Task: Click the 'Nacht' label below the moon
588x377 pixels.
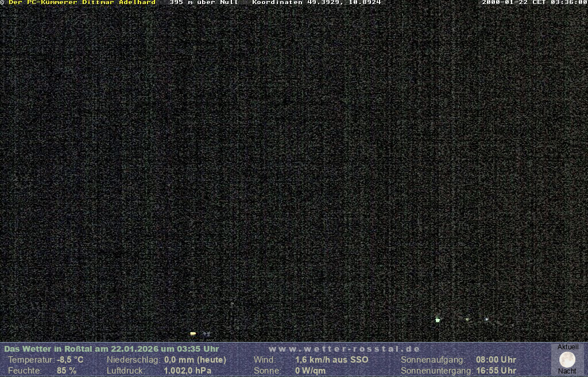Action: [567, 371]
